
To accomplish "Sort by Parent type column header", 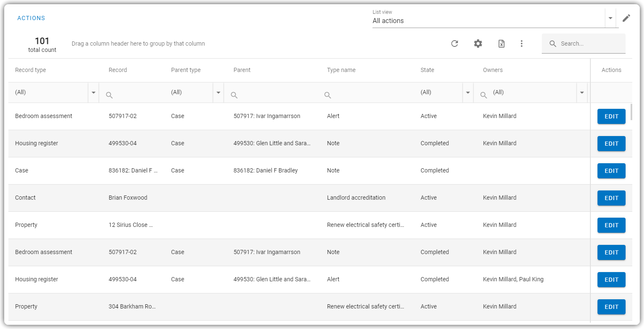I will [x=186, y=70].
